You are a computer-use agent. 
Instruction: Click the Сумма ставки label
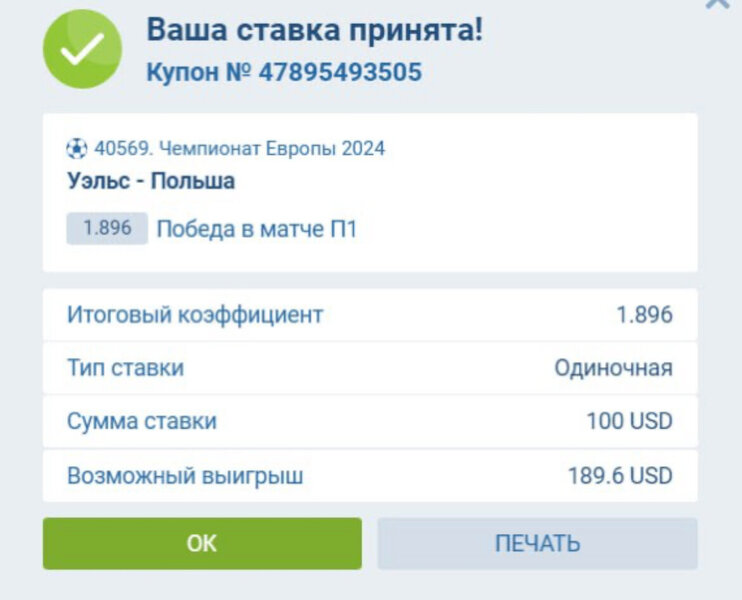[141, 422]
